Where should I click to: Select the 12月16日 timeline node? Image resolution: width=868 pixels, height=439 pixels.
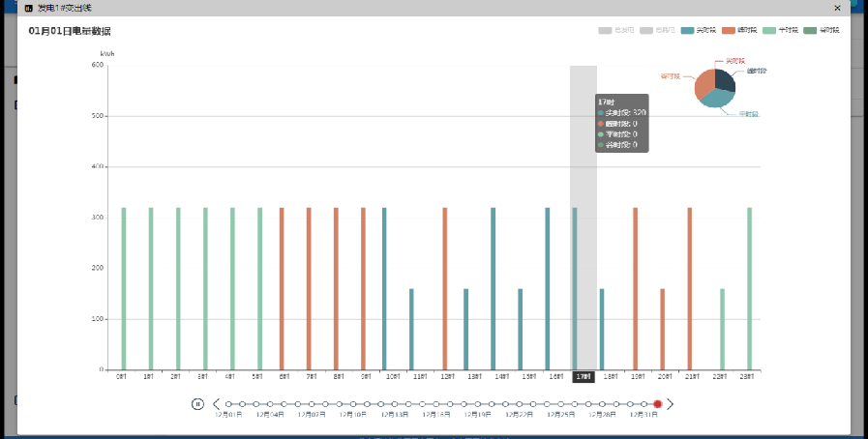click(436, 404)
